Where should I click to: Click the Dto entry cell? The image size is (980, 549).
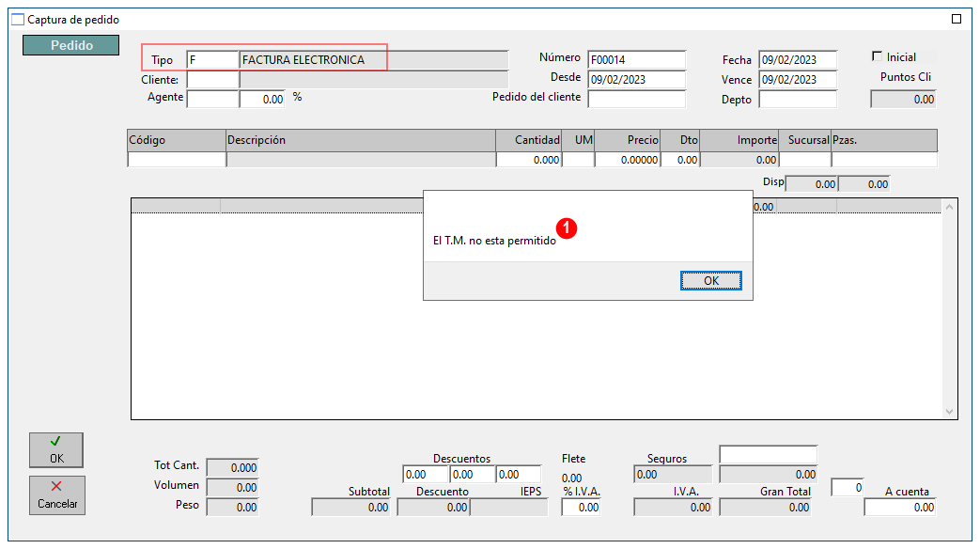680,160
